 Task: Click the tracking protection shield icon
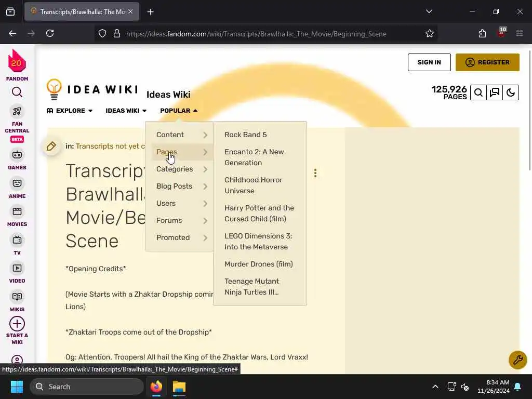tap(102, 34)
